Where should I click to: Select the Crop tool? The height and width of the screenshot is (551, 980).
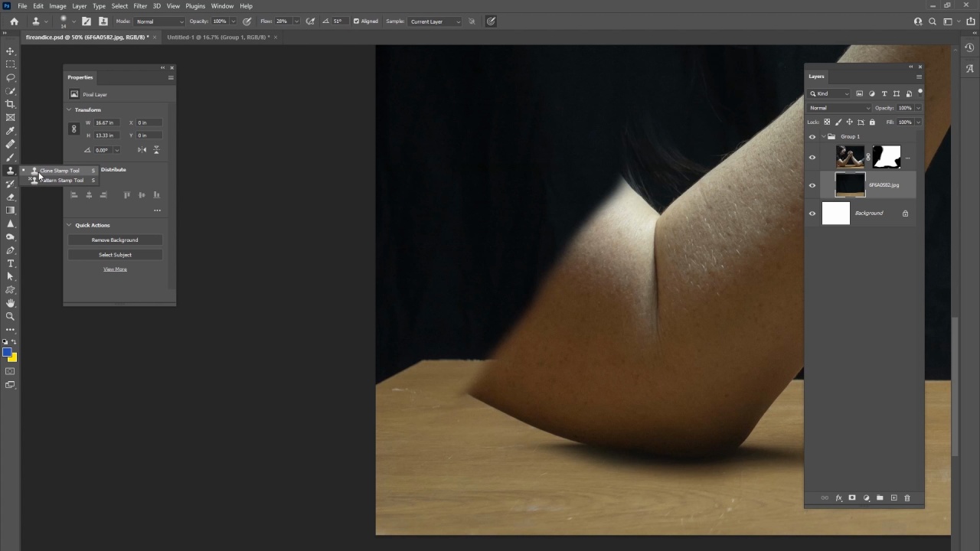[11, 104]
